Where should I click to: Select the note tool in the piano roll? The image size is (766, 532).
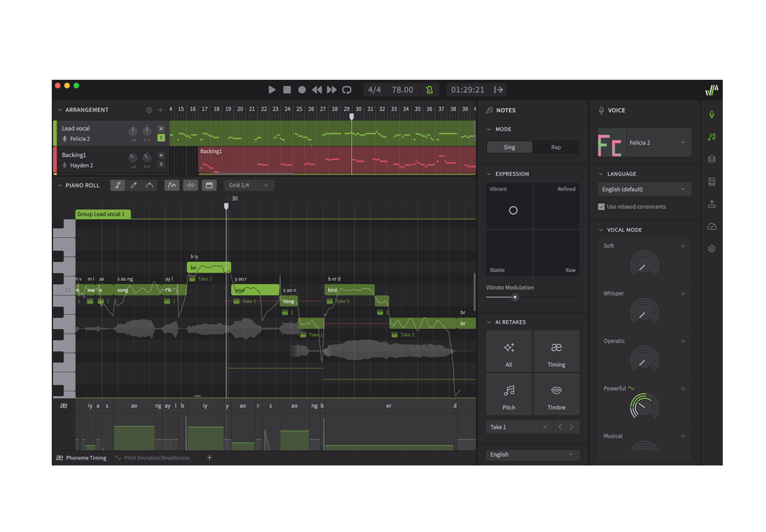tap(118, 185)
